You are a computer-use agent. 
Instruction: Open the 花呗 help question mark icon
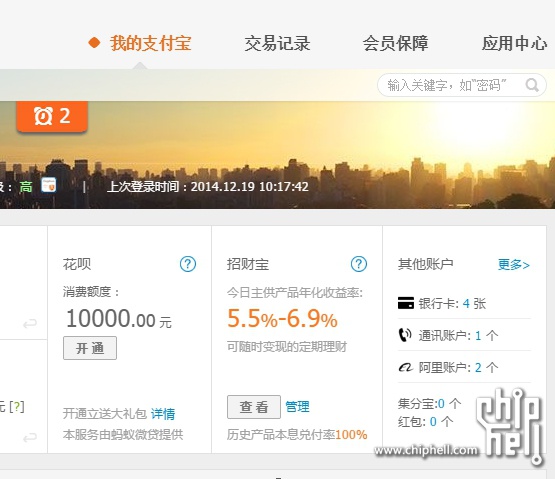tap(188, 264)
